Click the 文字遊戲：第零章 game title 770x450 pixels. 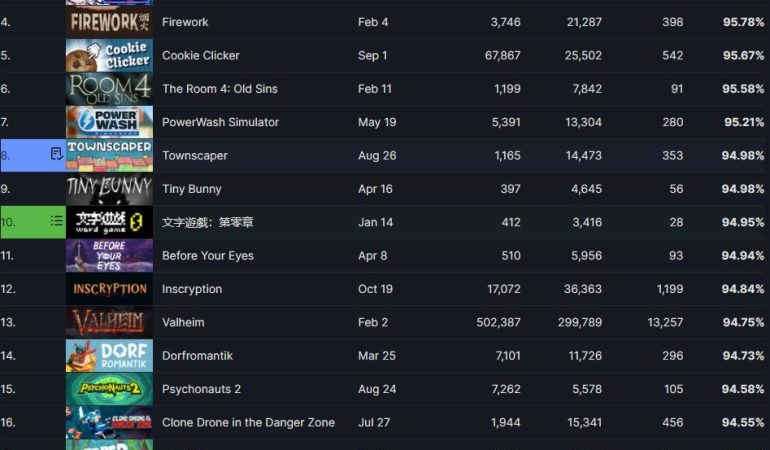point(208,223)
